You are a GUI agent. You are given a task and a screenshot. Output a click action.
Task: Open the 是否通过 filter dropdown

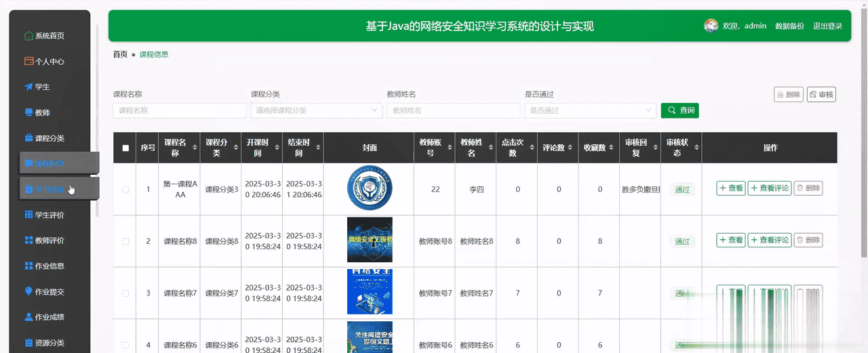[591, 110]
